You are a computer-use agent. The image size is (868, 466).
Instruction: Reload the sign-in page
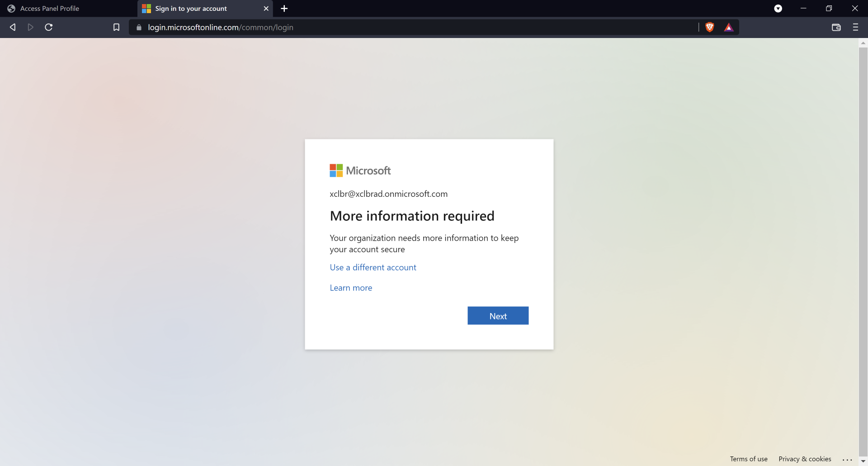pos(49,27)
